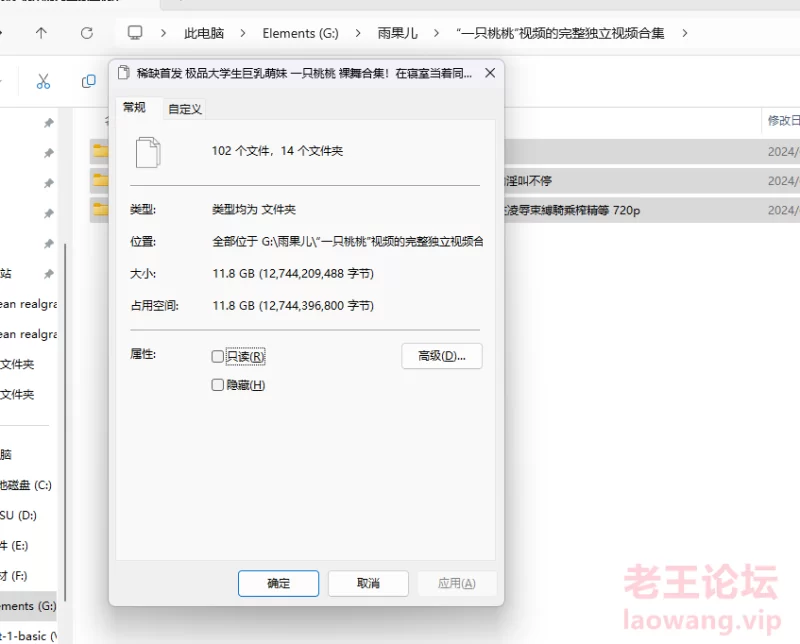Click the 占用空间 value 12,744,396,800 字节
This screenshot has height=644, width=800.
click(x=293, y=306)
